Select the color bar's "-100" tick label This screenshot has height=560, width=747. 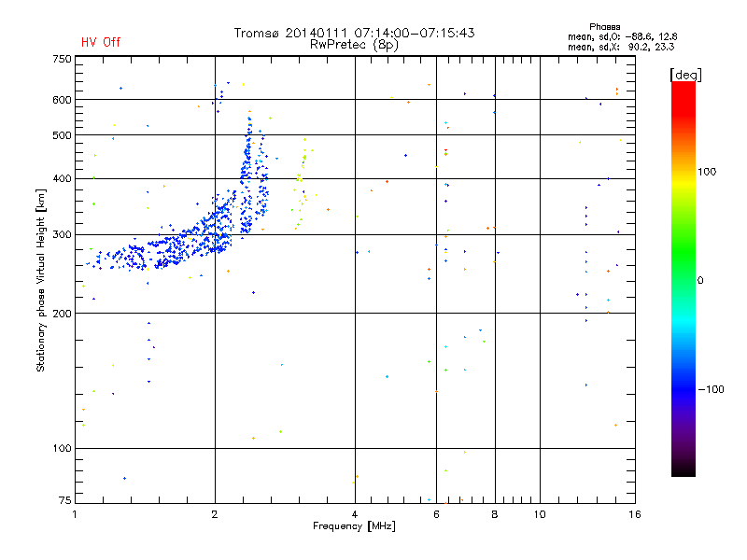click(x=711, y=389)
